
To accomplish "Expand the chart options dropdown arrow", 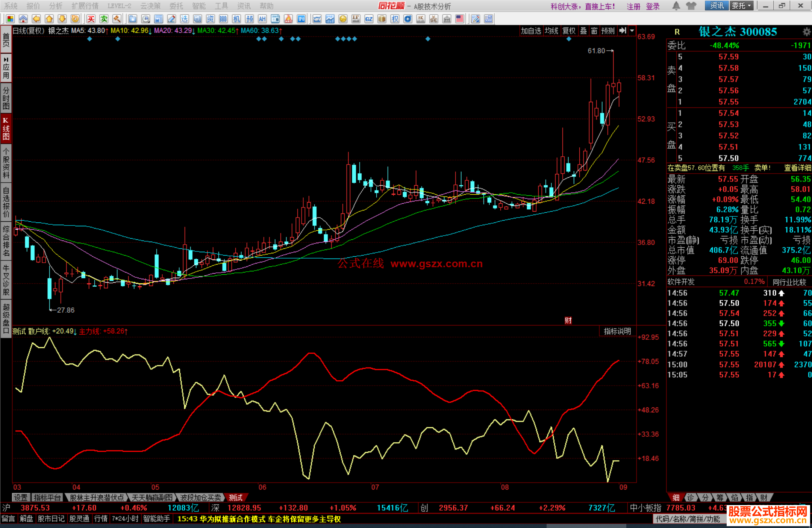I will (x=632, y=31).
